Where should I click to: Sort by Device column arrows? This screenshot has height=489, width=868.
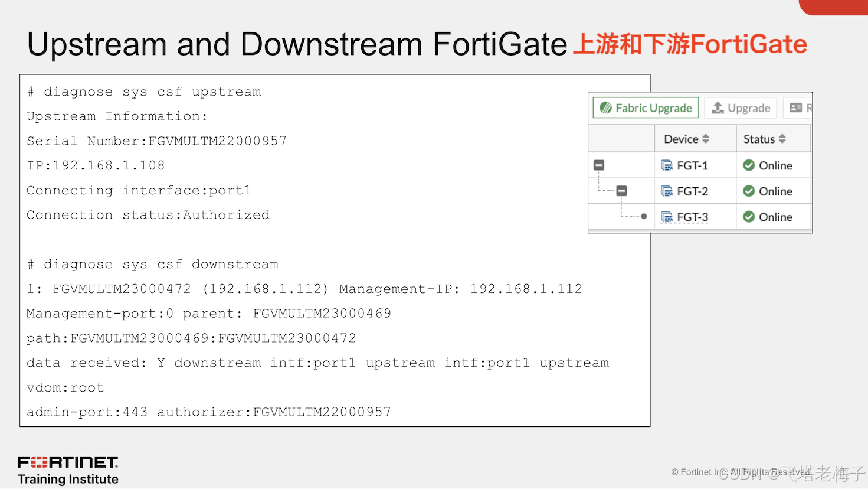click(706, 139)
